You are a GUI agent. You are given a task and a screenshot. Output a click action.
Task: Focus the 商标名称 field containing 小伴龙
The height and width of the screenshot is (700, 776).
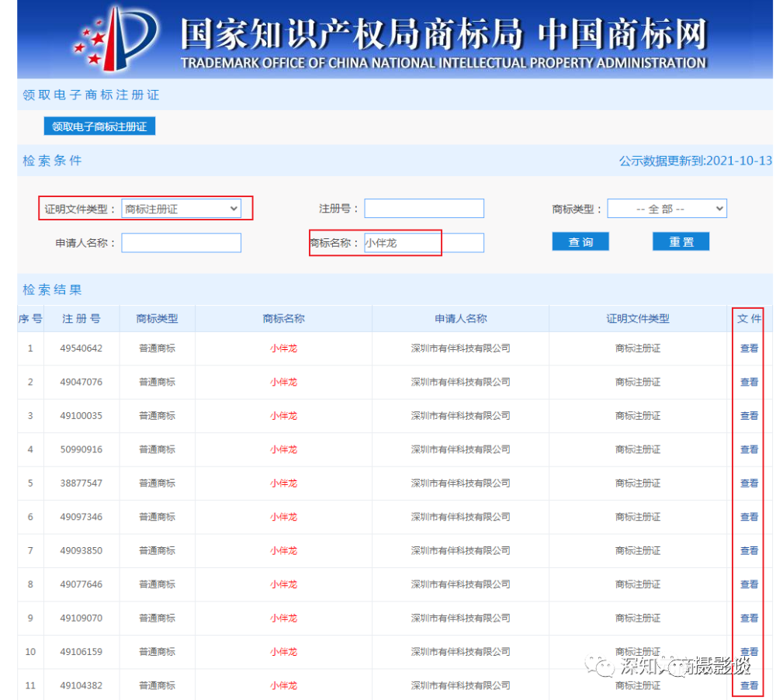click(x=424, y=243)
